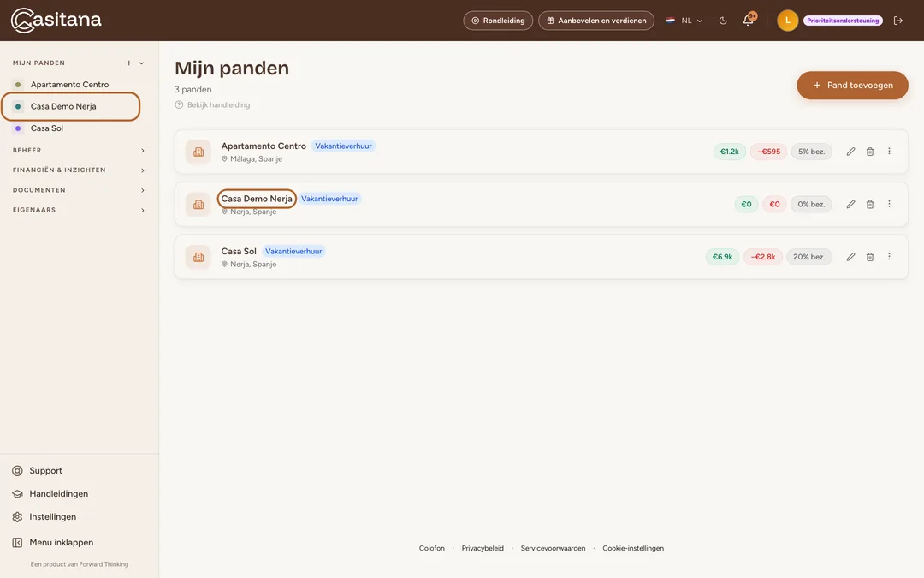
Task: Click Casa Sol building icon
Action: (198, 257)
